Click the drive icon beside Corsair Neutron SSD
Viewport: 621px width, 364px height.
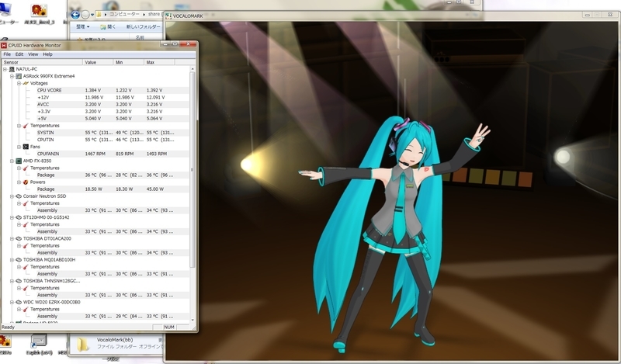[19, 196]
